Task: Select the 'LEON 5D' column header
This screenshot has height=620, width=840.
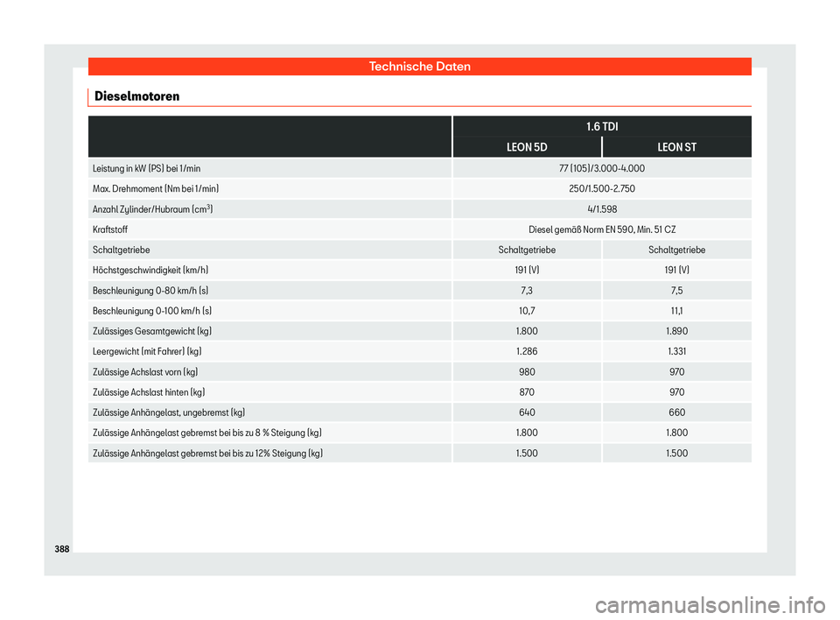Action: tap(527, 147)
